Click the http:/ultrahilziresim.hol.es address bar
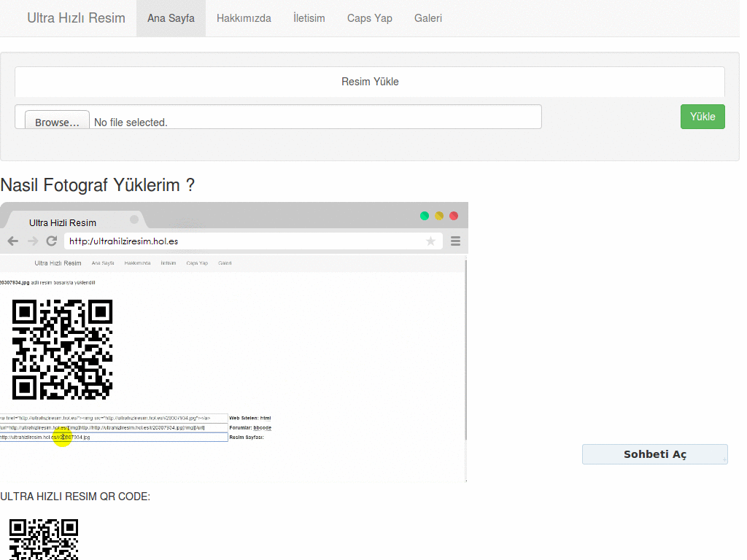The width and height of the screenshot is (747, 560). [253, 241]
